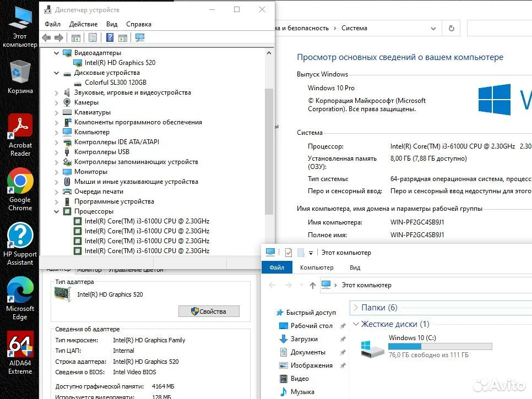
Task: Select Мыши и иные указывающие устройства row
Action: coord(136,182)
